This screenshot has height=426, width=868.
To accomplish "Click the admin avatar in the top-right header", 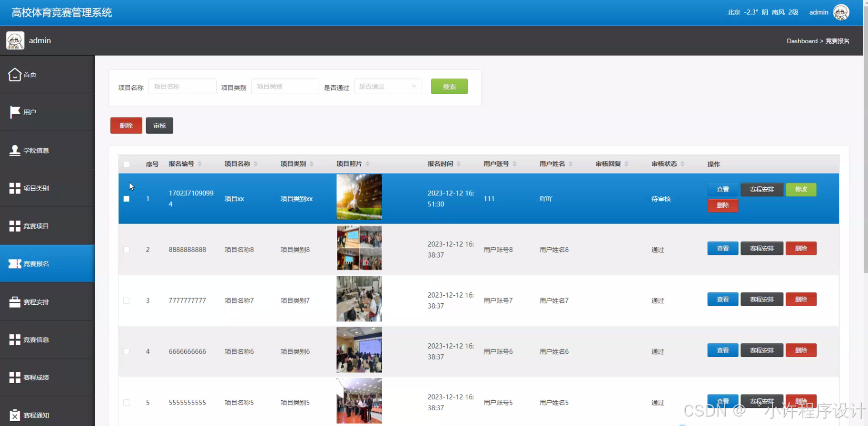I will tap(841, 12).
